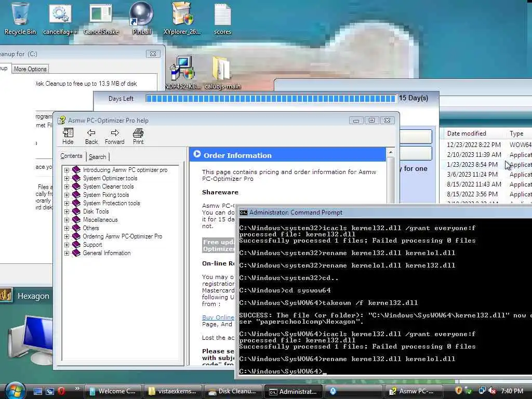Expand the System Optimizer tools node
The height and width of the screenshot is (399, 532).
tap(67, 178)
